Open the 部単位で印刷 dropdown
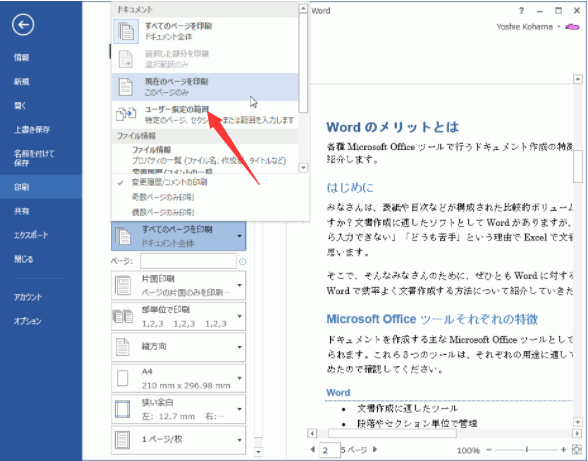The image size is (588, 461). click(178, 316)
